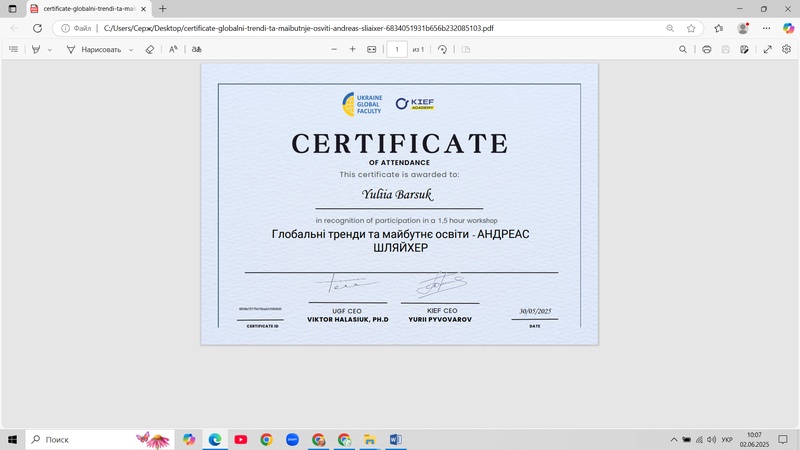Show hidden system tray icons
Image resolution: width=800 pixels, height=450 pixels.
[x=674, y=440]
